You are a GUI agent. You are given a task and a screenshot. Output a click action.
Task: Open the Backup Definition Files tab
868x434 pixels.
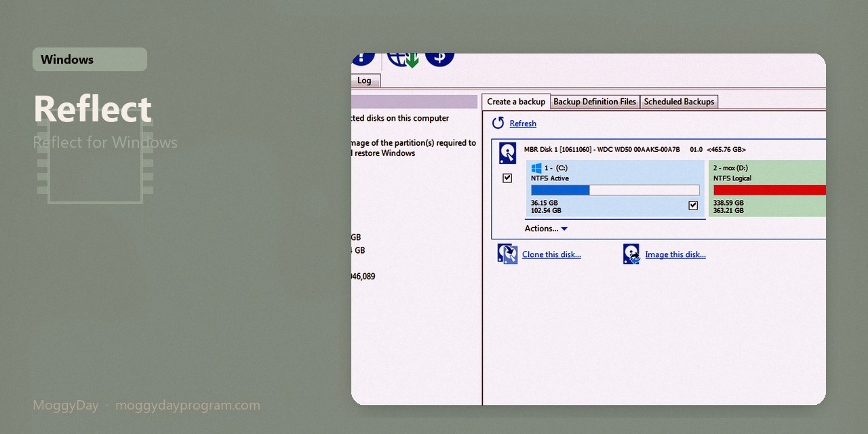pos(595,102)
